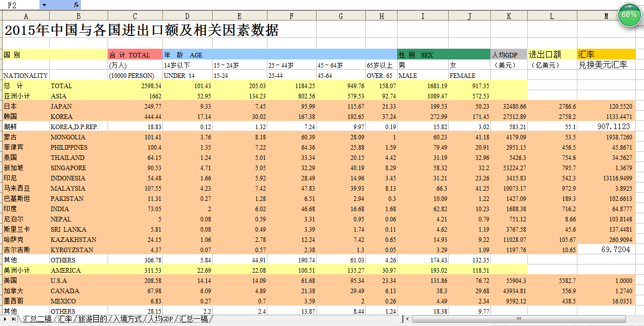
Task: Click Kyrgyzstan's exchange rate 69.7204
Action: click(607, 250)
